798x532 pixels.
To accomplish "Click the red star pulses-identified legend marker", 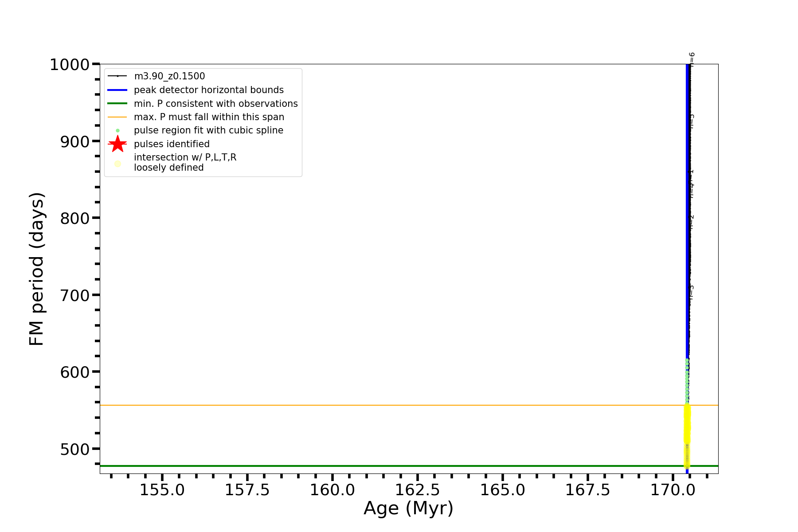I will pyautogui.click(x=117, y=144).
